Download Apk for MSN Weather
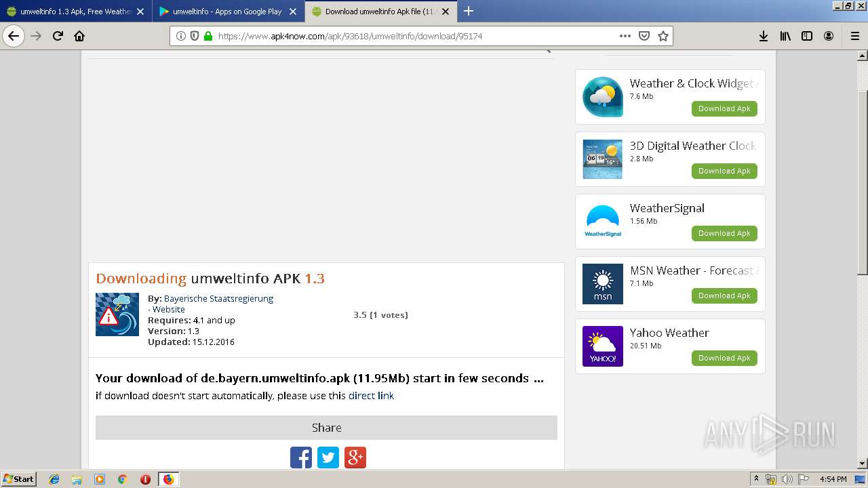The height and width of the screenshot is (488, 868). coord(724,296)
